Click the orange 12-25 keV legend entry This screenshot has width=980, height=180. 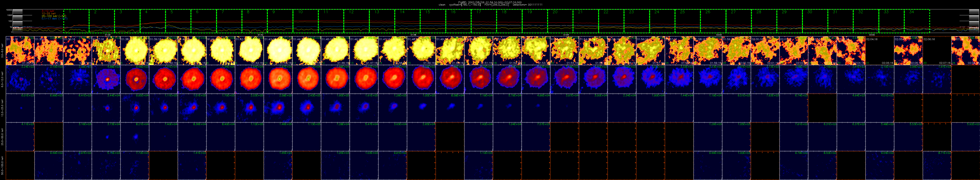tap(49, 14)
